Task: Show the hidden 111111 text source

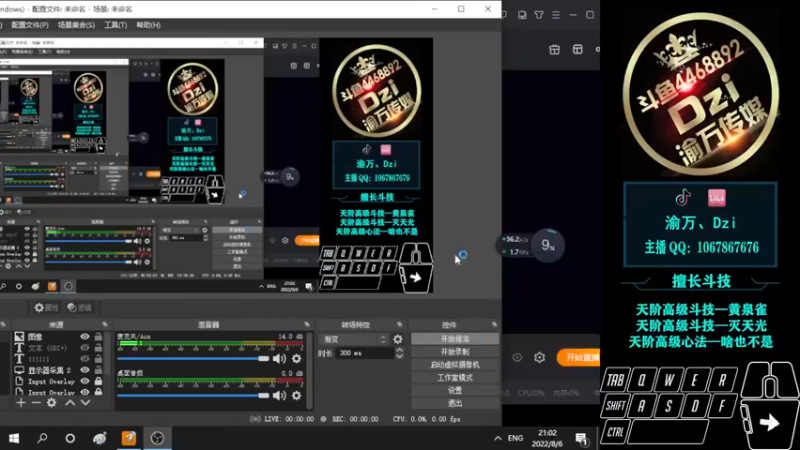Action: pos(85,359)
